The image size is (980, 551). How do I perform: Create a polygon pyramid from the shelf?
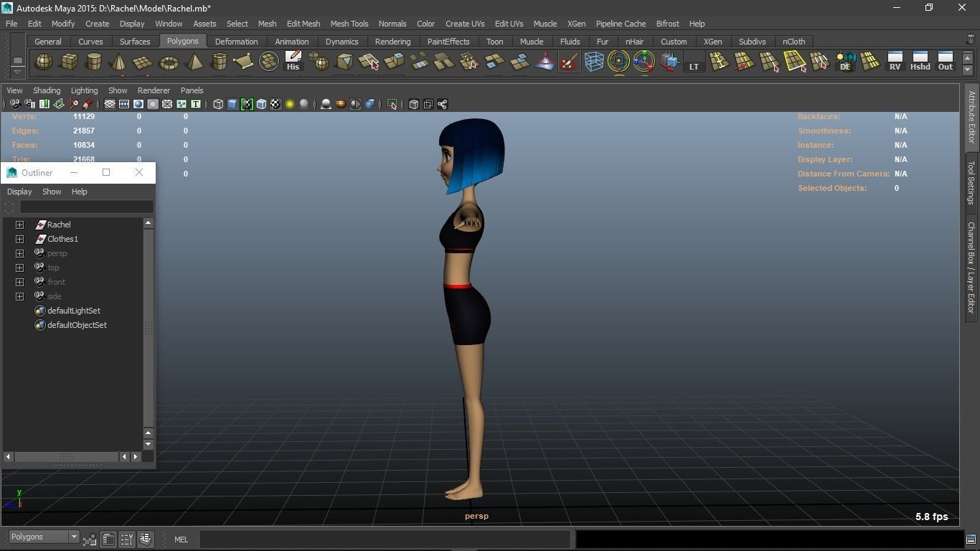(x=194, y=62)
